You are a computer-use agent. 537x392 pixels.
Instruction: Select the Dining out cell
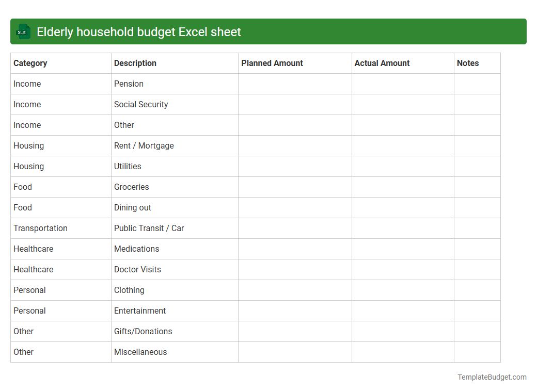click(132, 207)
